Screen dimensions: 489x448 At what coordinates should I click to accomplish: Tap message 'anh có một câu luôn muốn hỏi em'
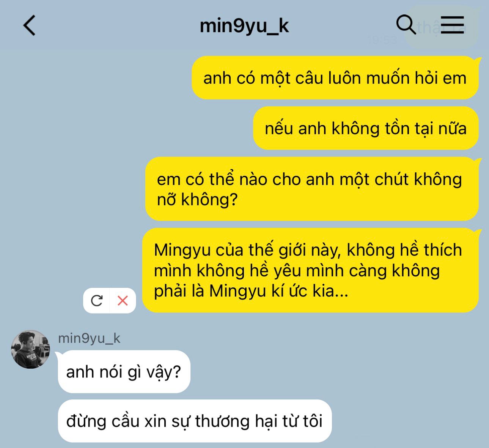(x=335, y=78)
